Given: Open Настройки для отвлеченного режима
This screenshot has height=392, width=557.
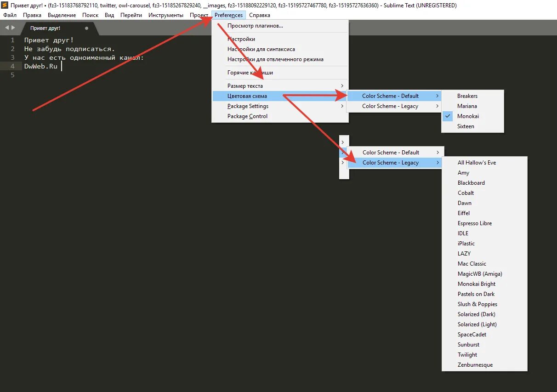Looking at the screenshot, I should [280, 59].
